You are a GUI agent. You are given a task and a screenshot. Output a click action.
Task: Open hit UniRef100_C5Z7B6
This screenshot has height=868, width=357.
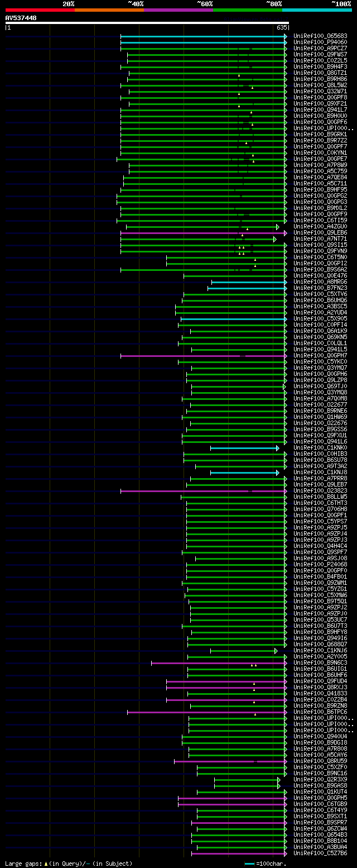point(320,853)
